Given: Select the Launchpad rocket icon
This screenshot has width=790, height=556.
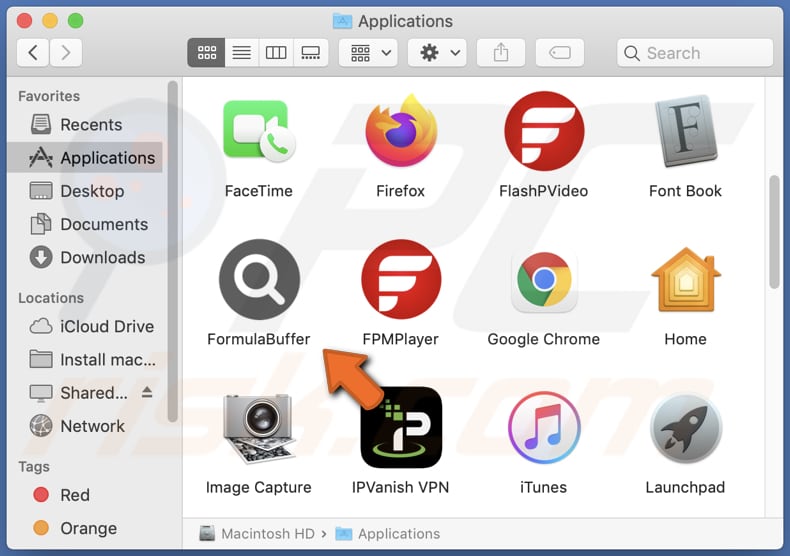Looking at the screenshot, I should (686, 428).
